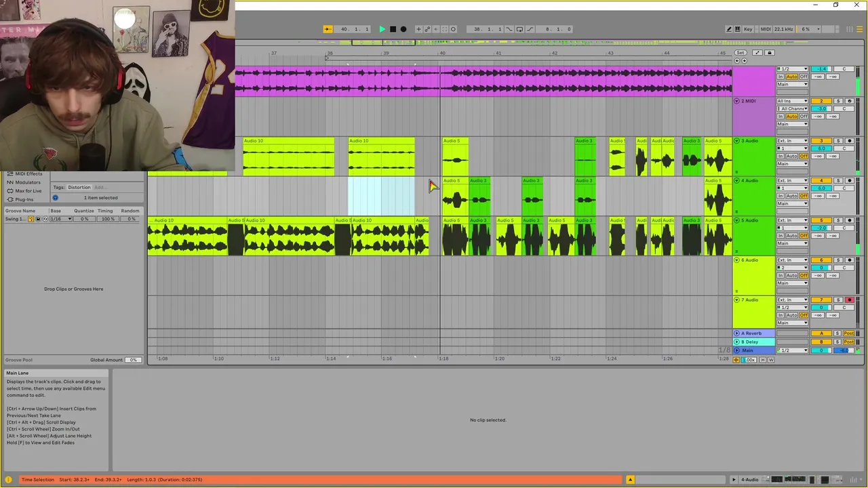Toggle the W track width button
Viewport: 868px width, 488px height.
[x=770, y=360]
